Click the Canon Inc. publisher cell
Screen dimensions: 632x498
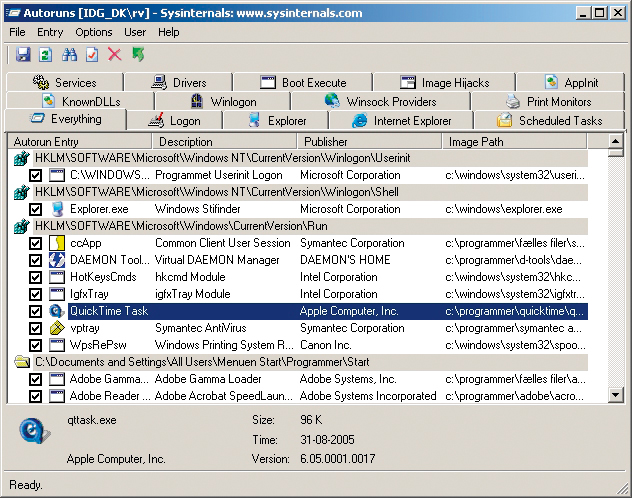326,345
